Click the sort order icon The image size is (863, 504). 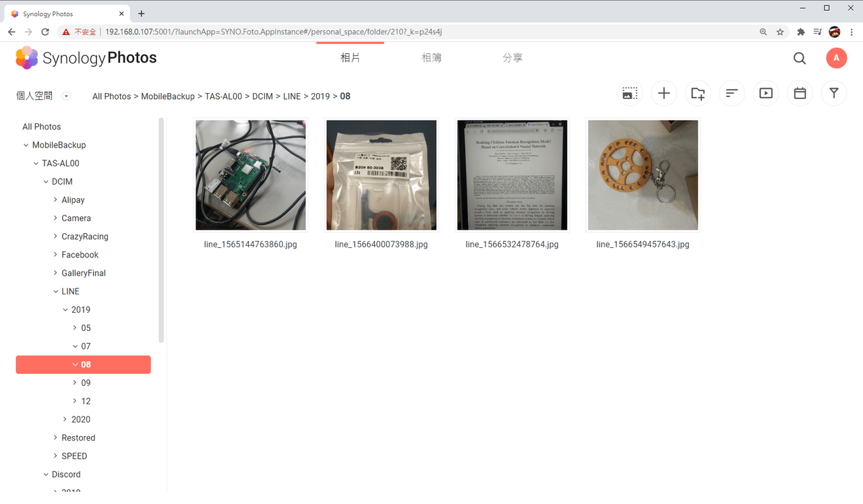pyautogui.click(x=732, y=94)
